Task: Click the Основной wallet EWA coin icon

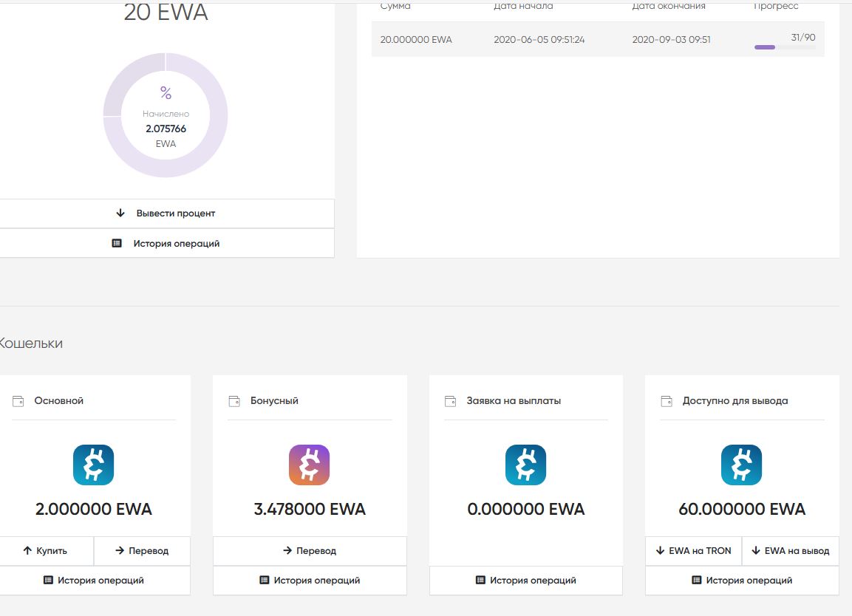Action: click(93, 465)
